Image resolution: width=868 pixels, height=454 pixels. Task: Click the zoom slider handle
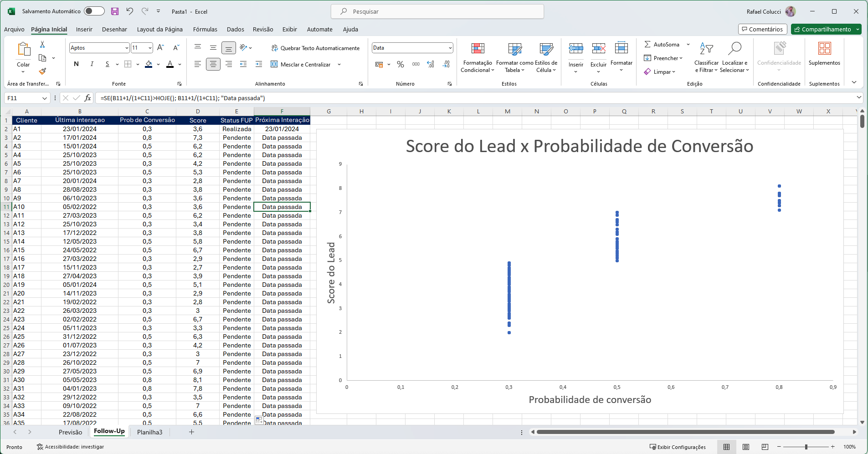806,447
